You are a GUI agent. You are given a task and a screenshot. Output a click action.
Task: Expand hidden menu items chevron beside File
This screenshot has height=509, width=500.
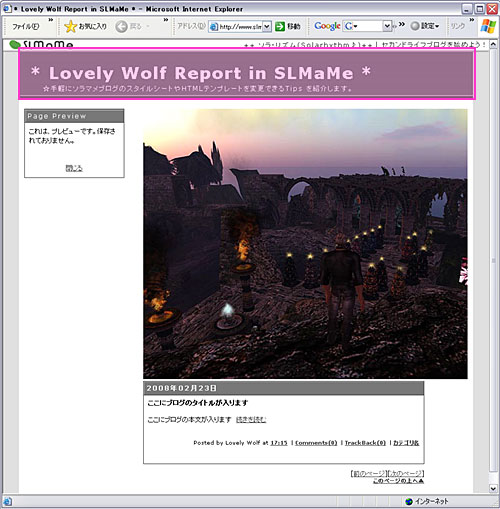coord(51,20)
